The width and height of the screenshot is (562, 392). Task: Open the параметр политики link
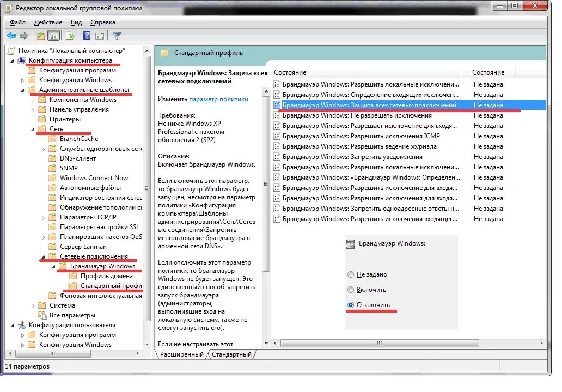point(218,99)
